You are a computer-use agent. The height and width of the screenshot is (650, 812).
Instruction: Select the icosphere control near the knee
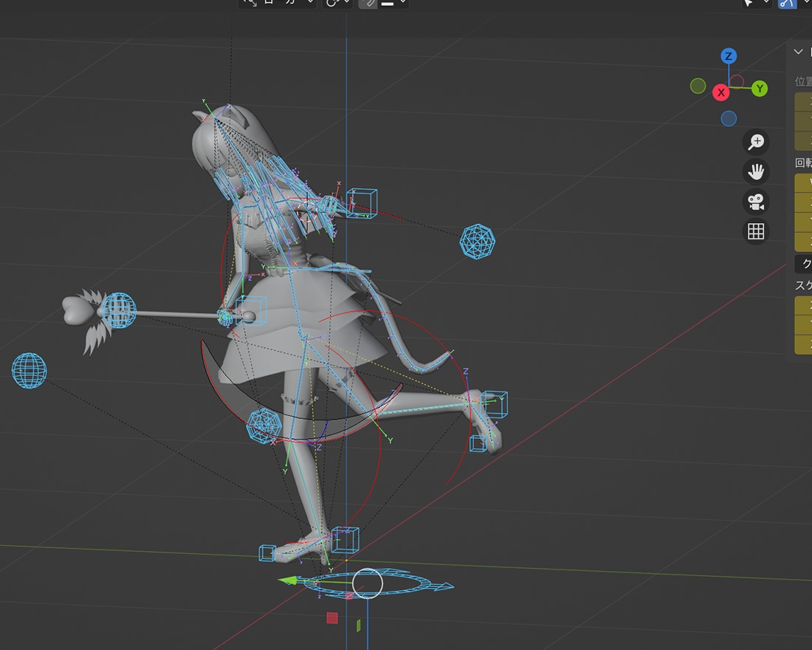tap(264, 425)
